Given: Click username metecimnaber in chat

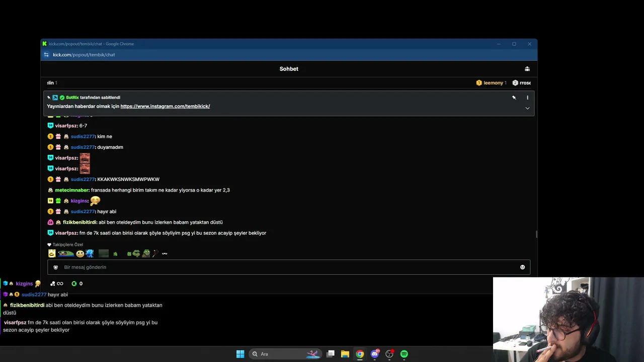Looking at the screenshot, I should [x=72, y=190].
